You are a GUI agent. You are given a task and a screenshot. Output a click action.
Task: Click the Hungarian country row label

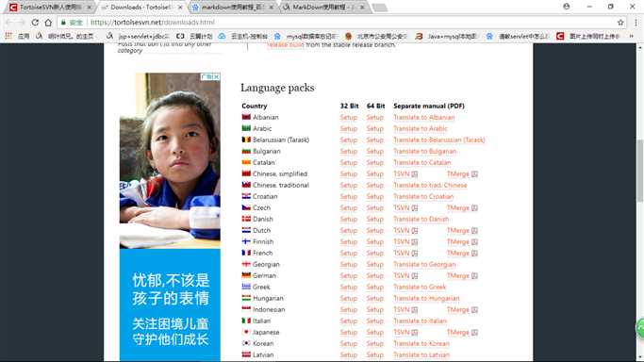[x=268, y=299]
